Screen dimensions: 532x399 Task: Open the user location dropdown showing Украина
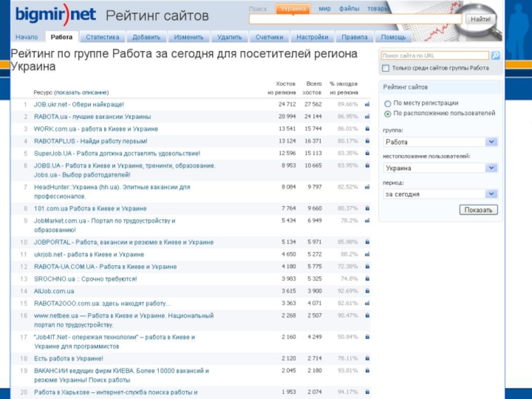tap(440, 168)
